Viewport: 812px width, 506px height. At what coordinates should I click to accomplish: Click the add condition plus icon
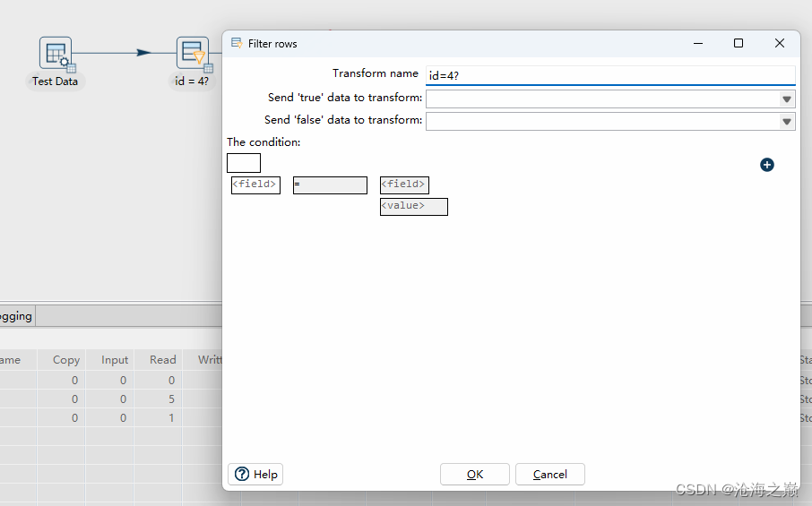(767, 165)
